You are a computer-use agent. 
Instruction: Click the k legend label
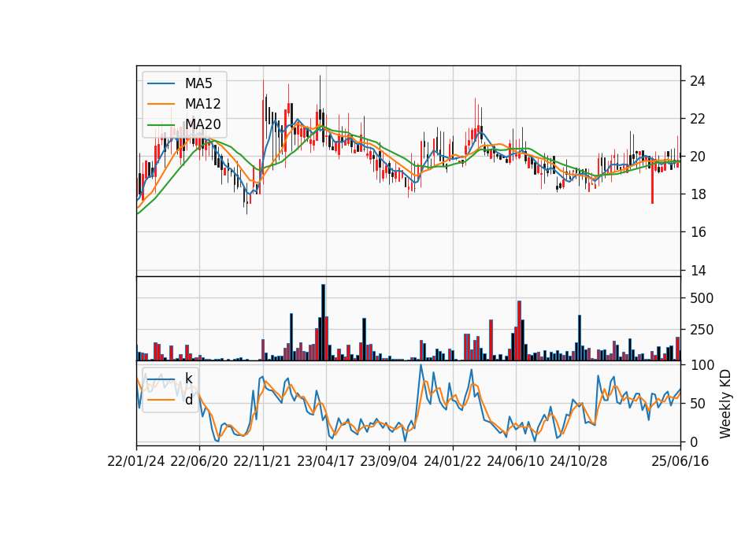(188, 379)
